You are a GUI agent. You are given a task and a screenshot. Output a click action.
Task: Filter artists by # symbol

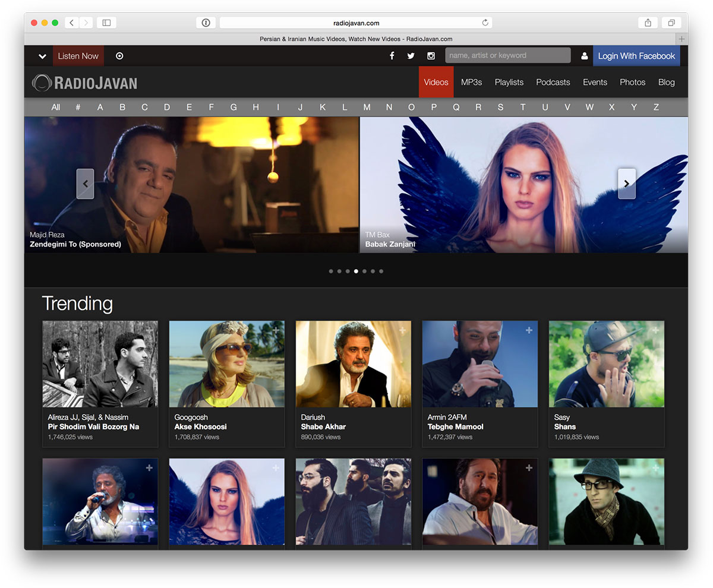(78, 108)
